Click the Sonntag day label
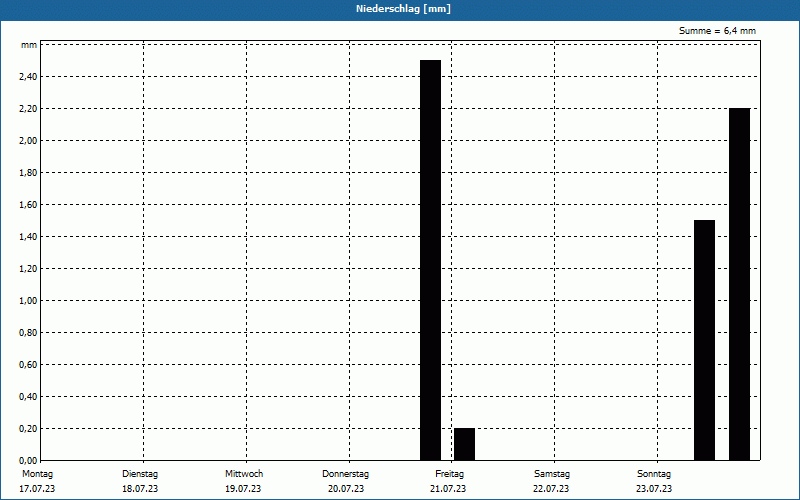 click(654, 474)
